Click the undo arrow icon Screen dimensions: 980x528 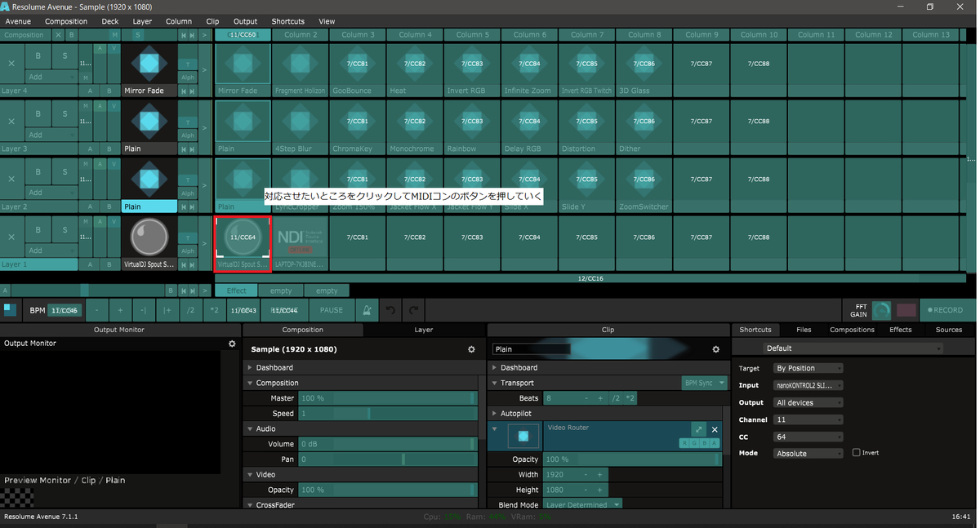pos(391,310)
